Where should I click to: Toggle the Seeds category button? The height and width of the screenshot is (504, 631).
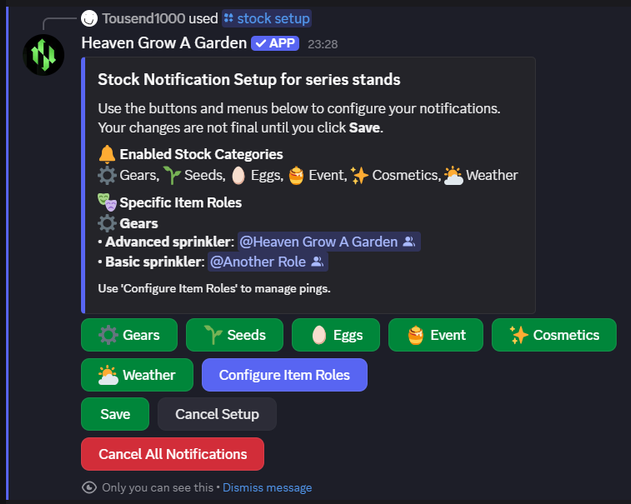[235, 335]
